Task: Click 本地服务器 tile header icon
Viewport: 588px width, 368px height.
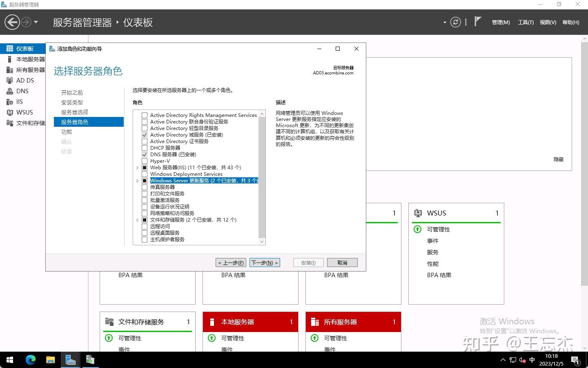Action: tap(212, 322)
